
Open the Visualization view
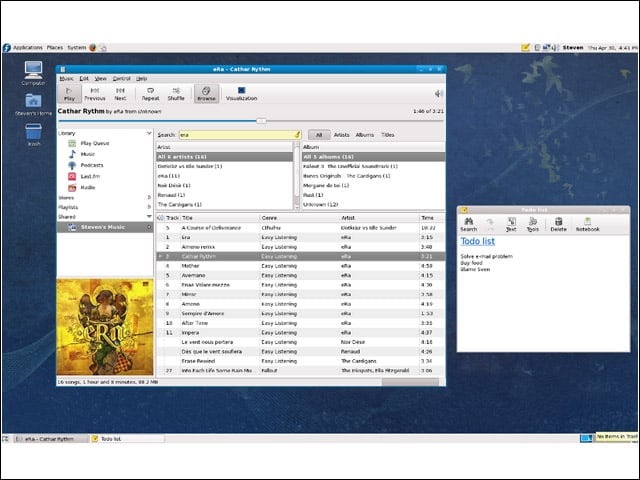coord(241,94)
